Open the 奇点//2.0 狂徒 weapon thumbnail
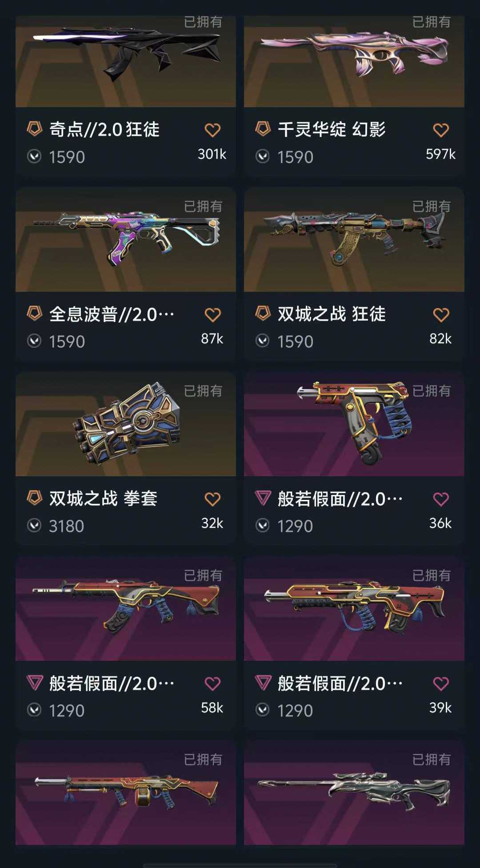This screenshot has width=480, height=868. point(126,61)
